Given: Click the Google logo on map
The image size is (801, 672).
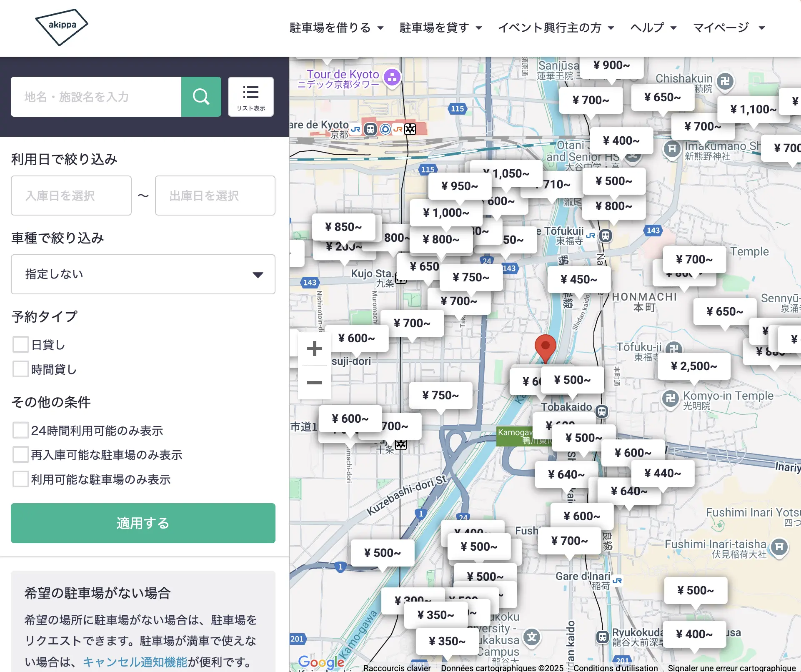Looking at the screenshot, I should (x=321, y=662).
